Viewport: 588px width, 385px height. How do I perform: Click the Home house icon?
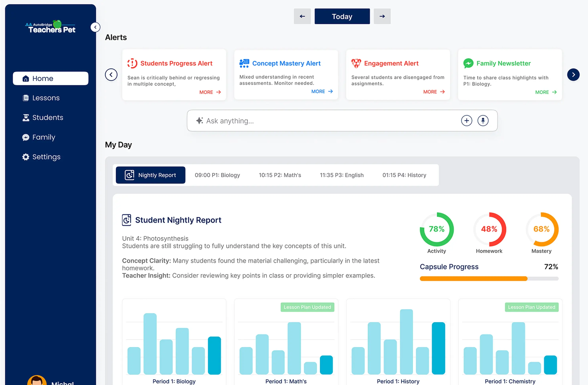(26, 79)
